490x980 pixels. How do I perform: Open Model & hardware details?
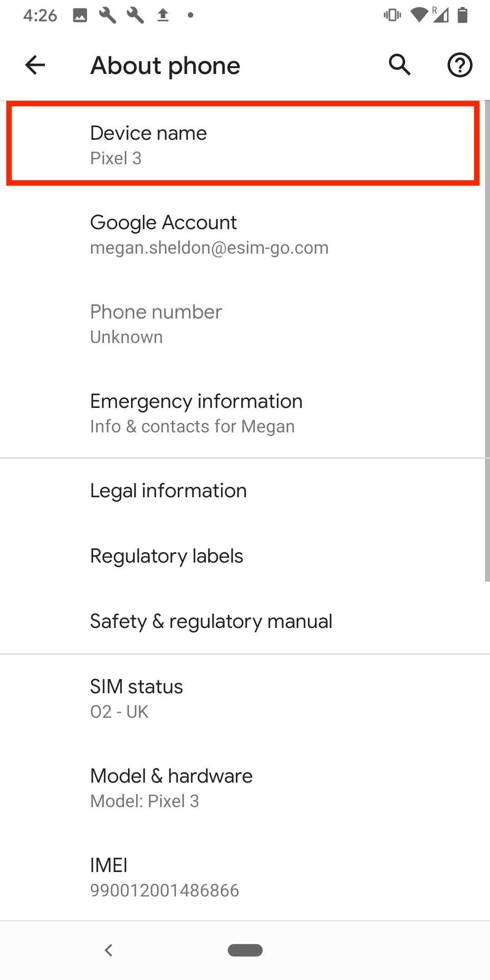click(x=245, y=787)
